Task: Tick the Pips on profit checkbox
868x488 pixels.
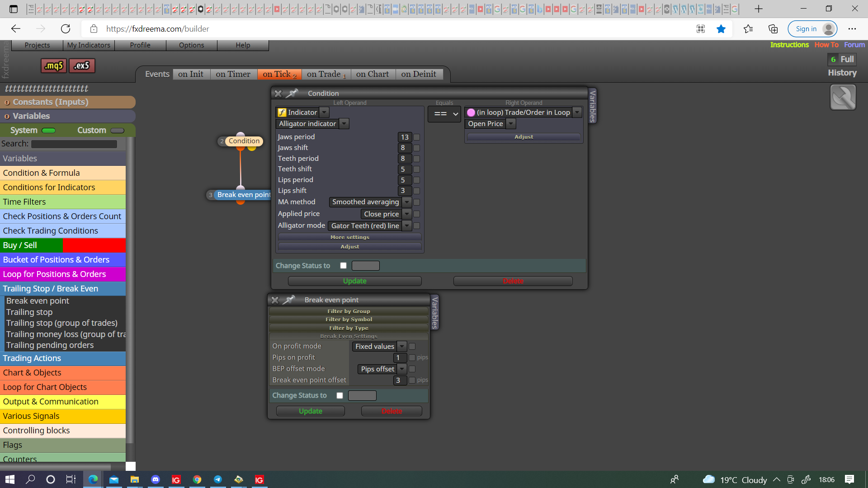Action: pos(412,357)
